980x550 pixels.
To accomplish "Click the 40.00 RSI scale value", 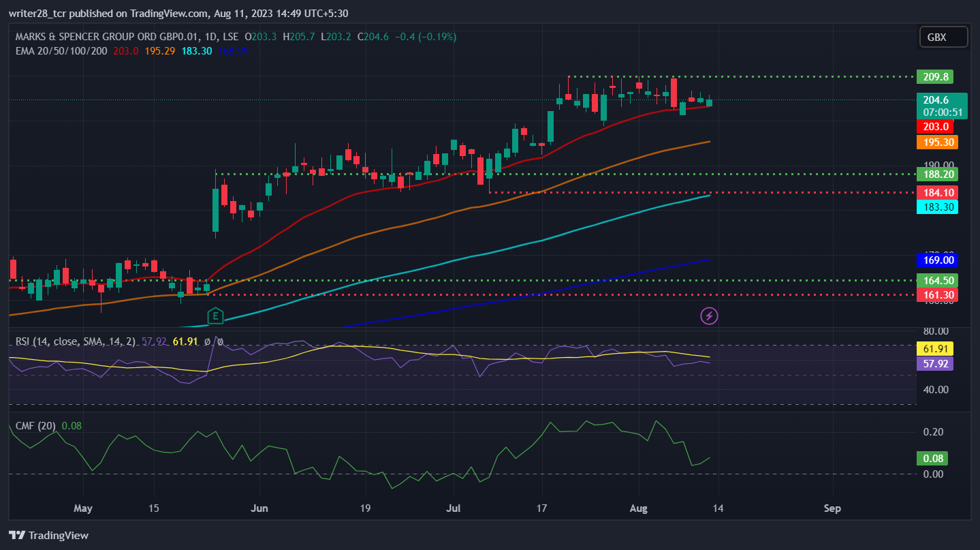I will coord(936,390).
